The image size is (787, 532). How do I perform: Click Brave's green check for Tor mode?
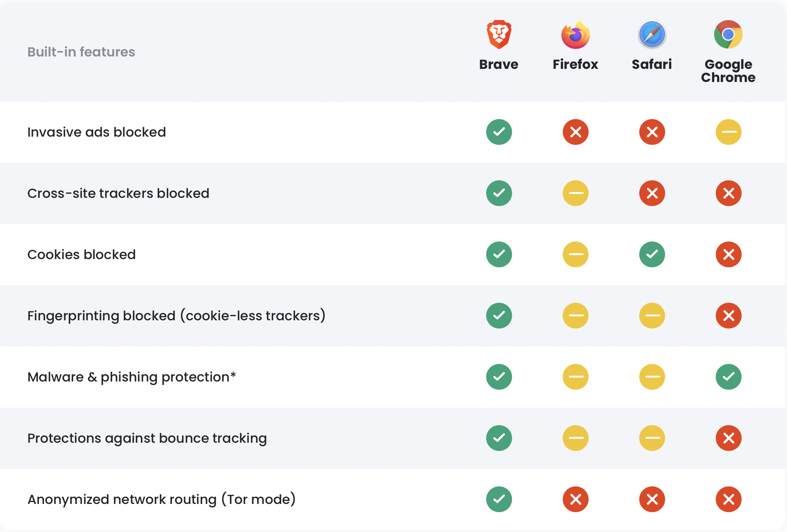[499, 499]
